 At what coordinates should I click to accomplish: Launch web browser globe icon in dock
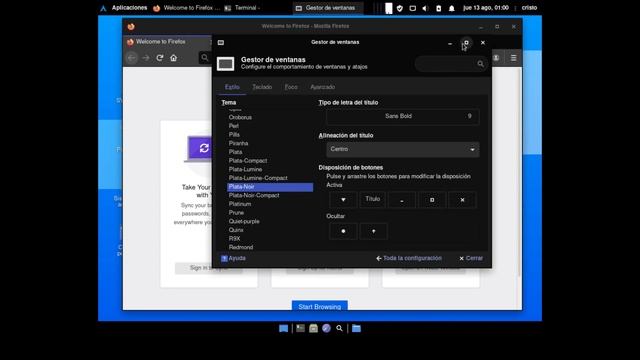point(327,328)
